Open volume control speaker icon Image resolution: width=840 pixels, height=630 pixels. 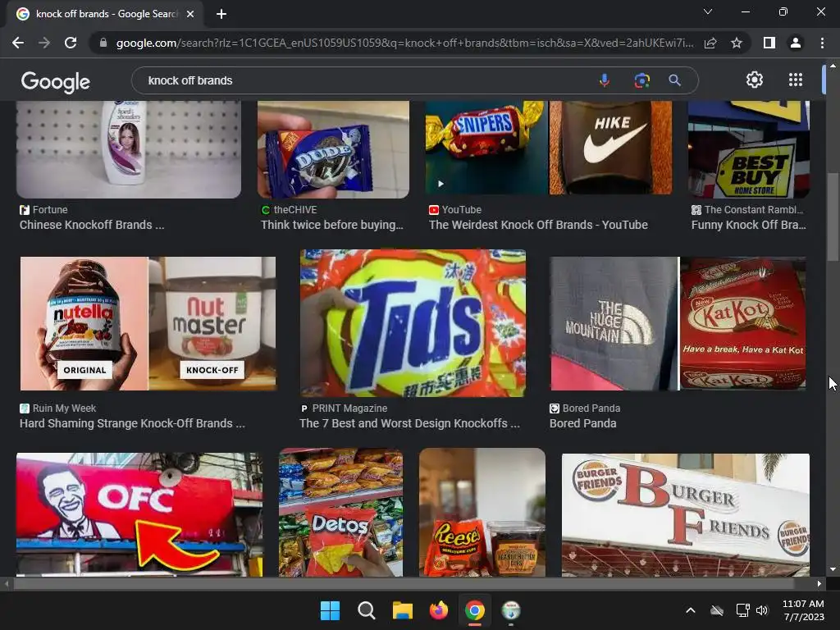[x=762, y=610]
